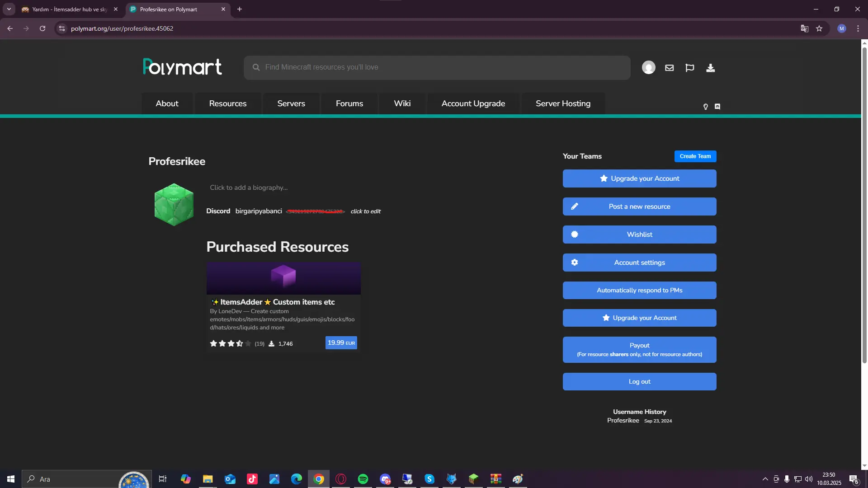Click Automatically respond to PMs
Viewport: 868px width, 488px height.
point(640,291)
